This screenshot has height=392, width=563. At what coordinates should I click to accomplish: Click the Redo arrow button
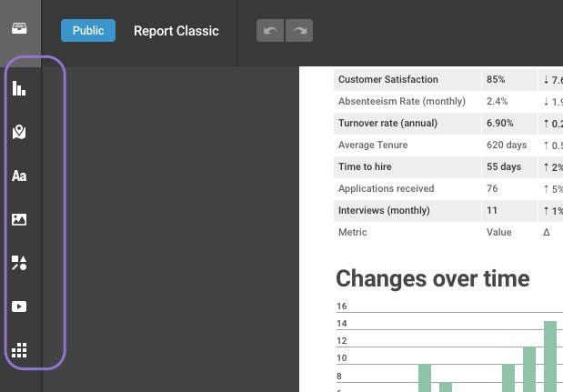click(x=299, y=31)
